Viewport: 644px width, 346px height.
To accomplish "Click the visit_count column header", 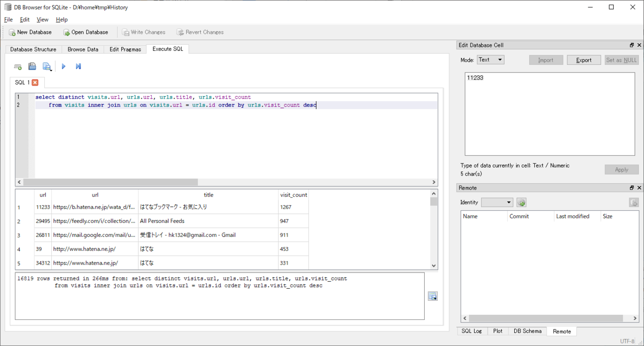I will click(293, 195).
